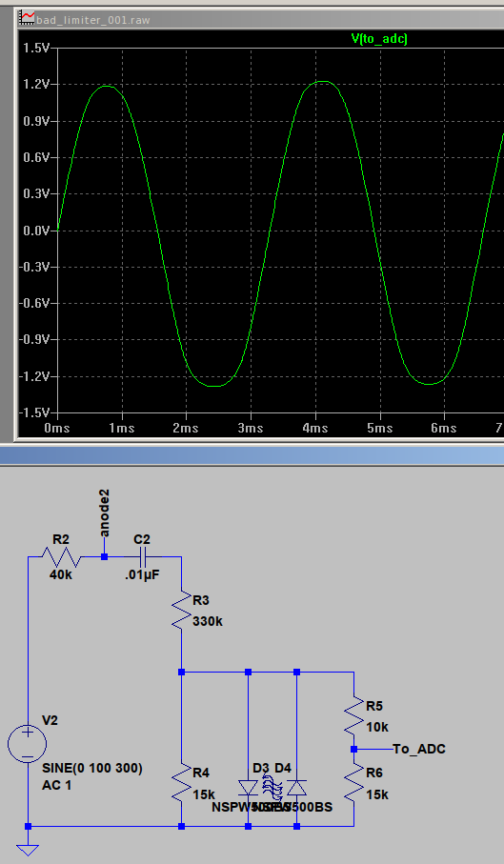Click the 6ms time axis label
The width and height of the screenshot is (504, 864).
[x=443, y=428]
